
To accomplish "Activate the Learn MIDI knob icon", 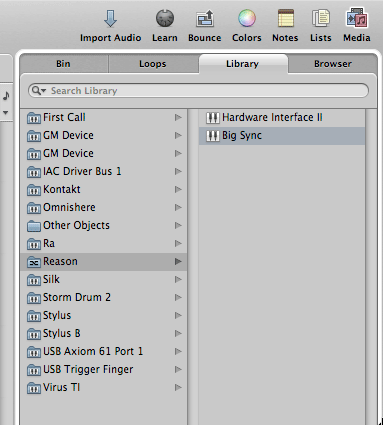I will pyautogui.click(x=165, y=18).
